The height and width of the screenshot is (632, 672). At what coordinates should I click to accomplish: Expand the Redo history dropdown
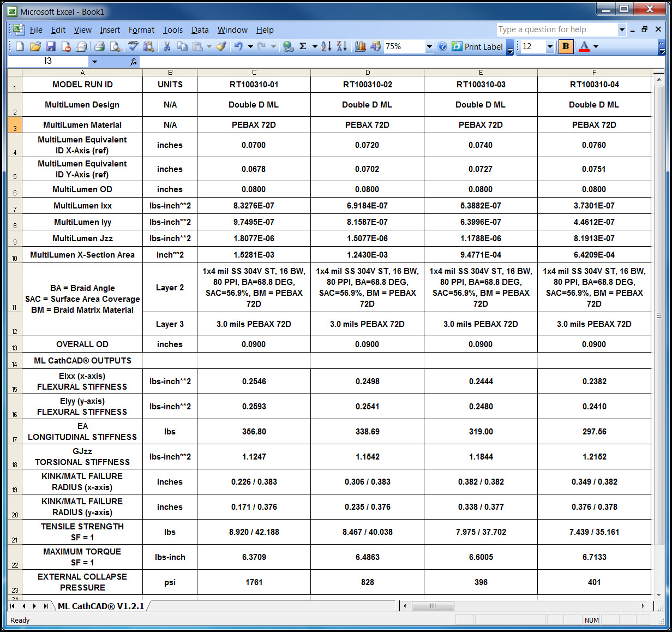(273, 47)
